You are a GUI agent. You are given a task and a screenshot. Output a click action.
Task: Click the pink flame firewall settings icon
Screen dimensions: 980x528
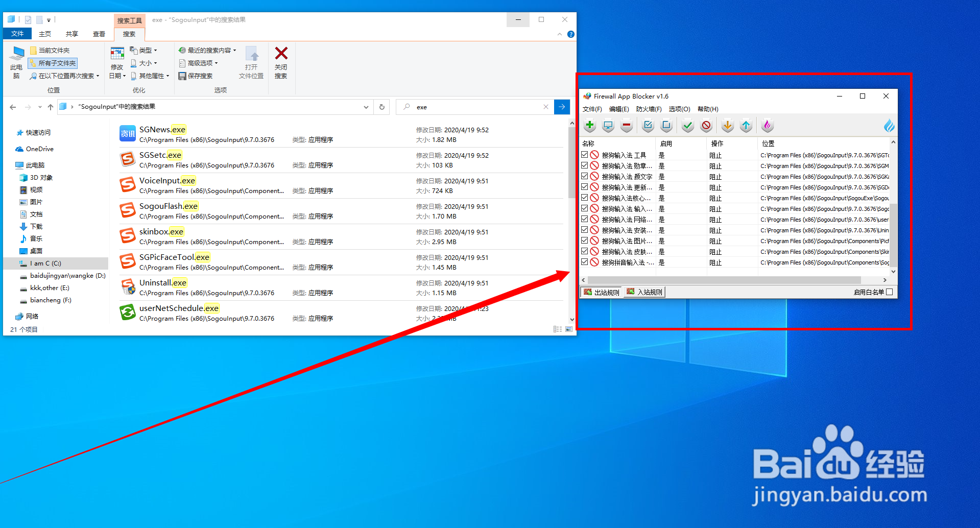point(768,125)
